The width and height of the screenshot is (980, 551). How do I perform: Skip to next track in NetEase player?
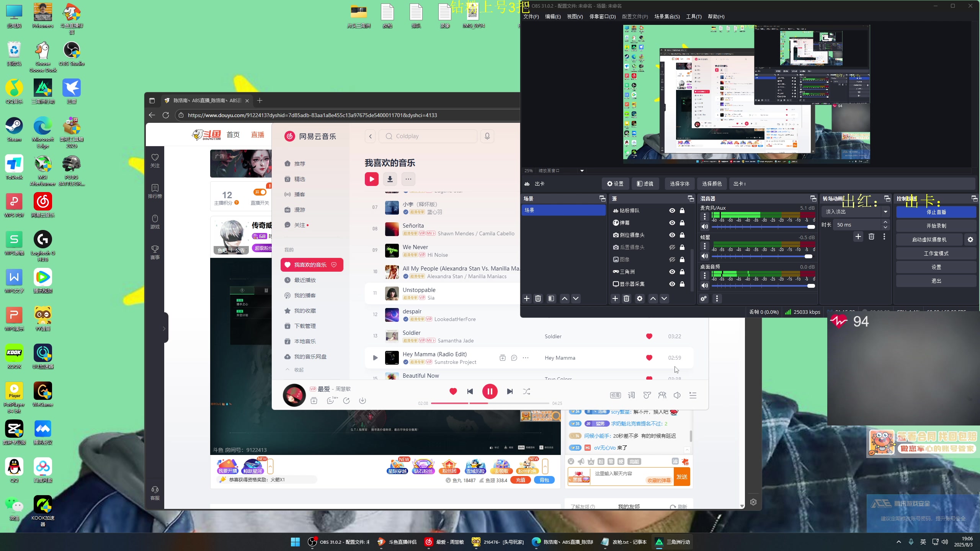click(x=510, y=391)
